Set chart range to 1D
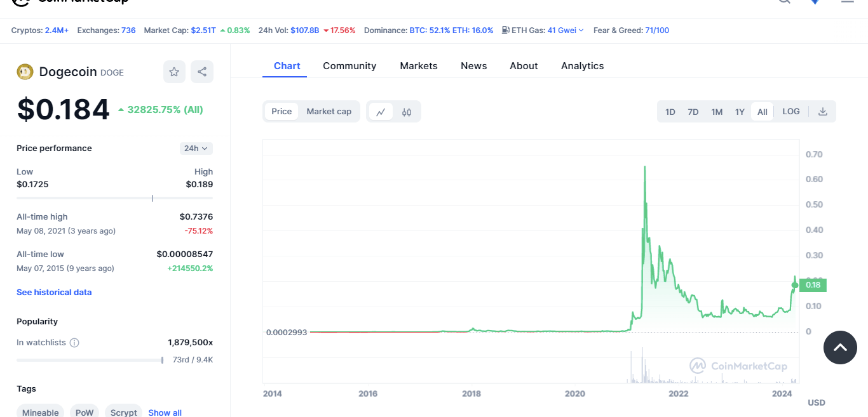 click(670, 112)
